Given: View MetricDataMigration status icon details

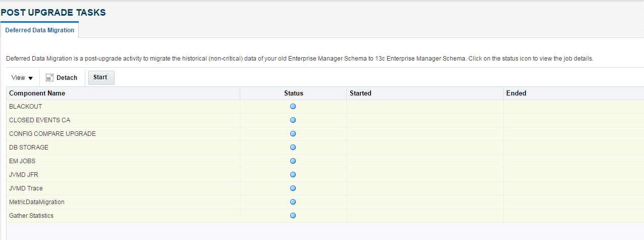Looking at the screenshot, I should [293, 202].
